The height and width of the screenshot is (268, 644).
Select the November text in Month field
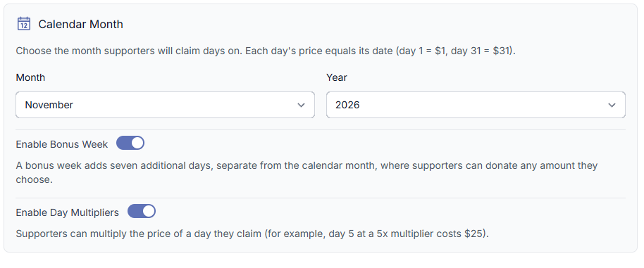[x=49, y=105]
